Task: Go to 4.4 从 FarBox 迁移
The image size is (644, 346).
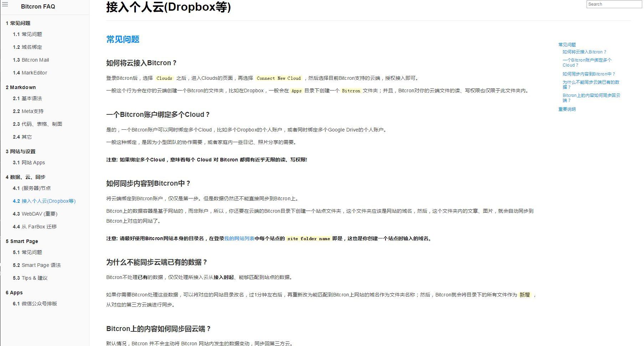Action: click(x=35, y=227)
